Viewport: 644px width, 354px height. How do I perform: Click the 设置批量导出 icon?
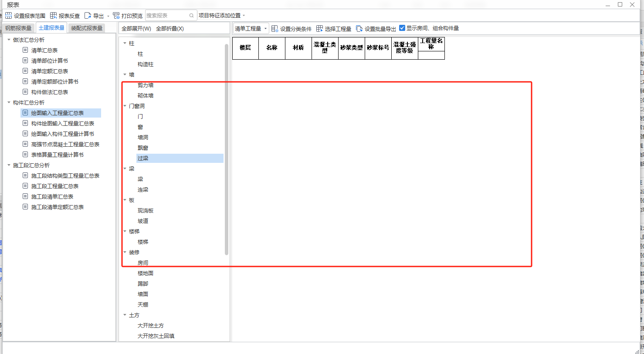click(x=359, y=28)
